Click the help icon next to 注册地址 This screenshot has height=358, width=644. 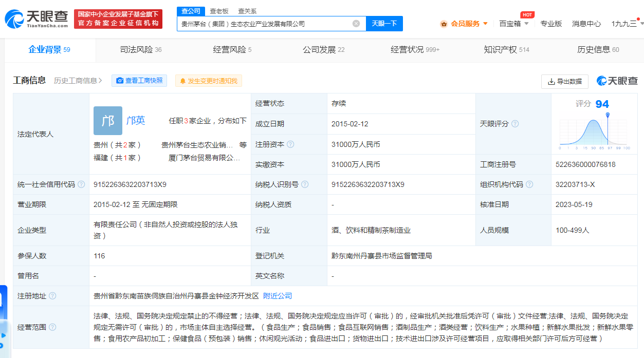pyautogui.click(x=52, y=296)
